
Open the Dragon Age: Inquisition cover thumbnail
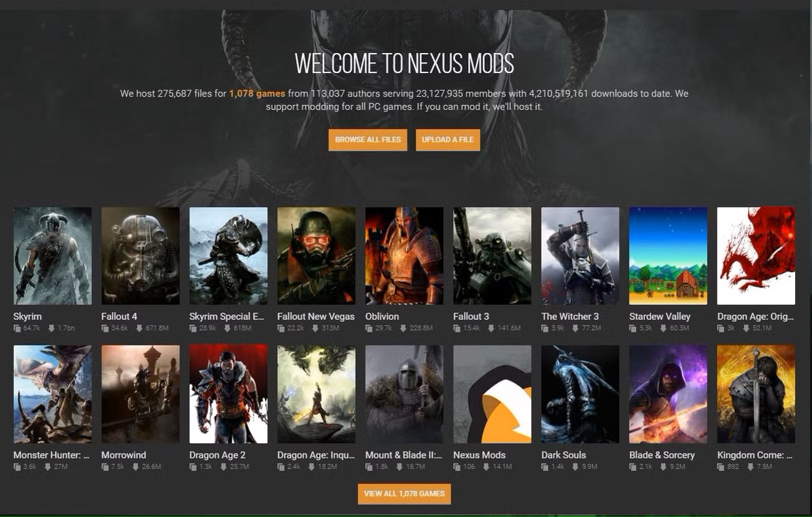click(x=316, y=394)
